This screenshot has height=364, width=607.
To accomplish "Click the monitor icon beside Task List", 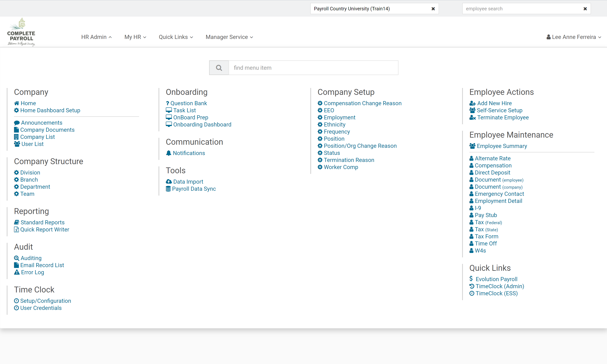I will 169,110.
